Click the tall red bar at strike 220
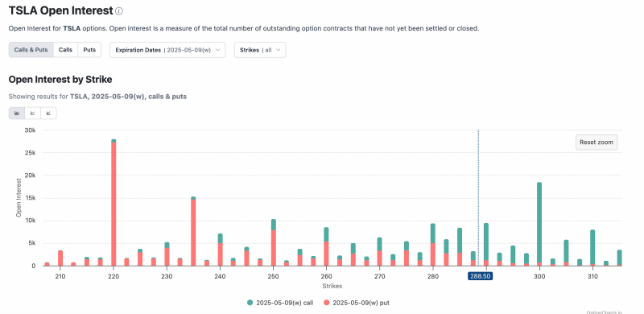The width and height of the screenshot is (644, 314). point(114,204)
